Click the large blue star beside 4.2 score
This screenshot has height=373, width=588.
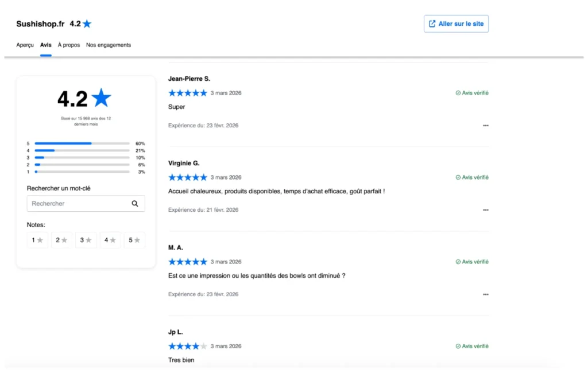[101, 98]
